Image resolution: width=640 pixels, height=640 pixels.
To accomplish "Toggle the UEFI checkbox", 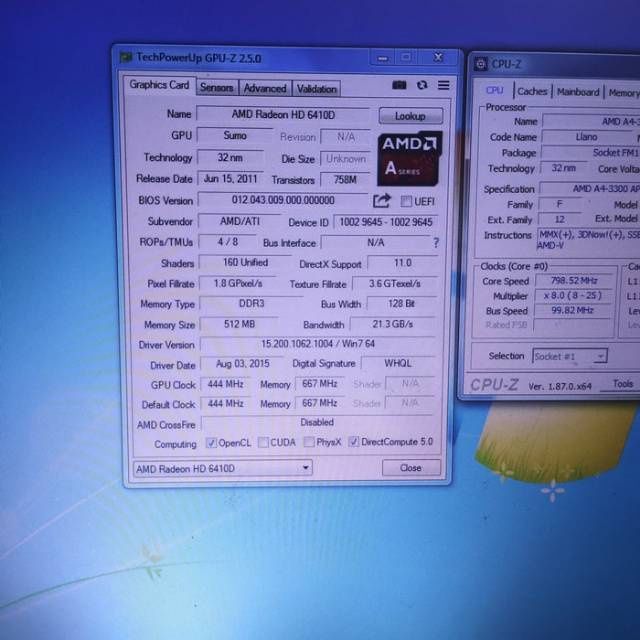I will pyautogui.click(x=406, y=201).
